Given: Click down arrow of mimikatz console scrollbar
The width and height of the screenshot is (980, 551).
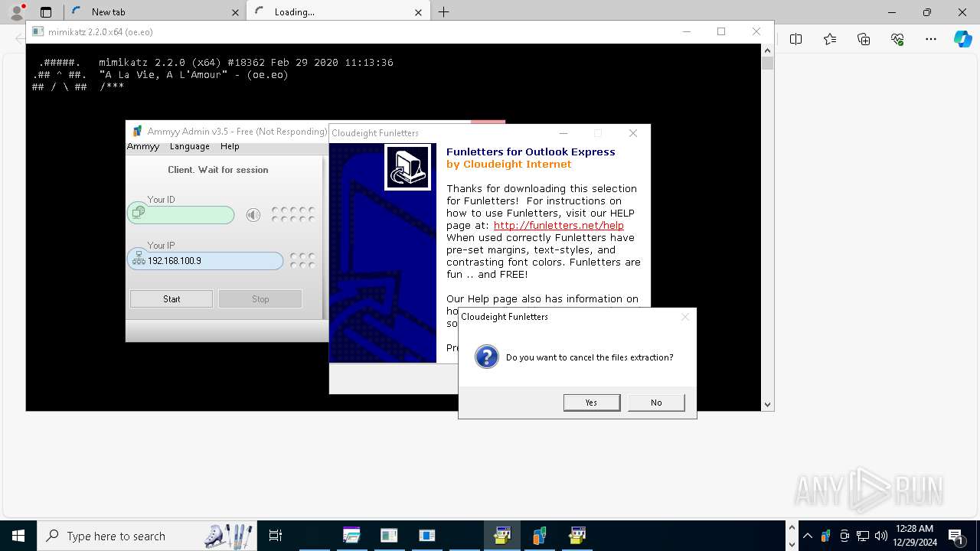Looking at the screenshot, I should pos(768,404).
